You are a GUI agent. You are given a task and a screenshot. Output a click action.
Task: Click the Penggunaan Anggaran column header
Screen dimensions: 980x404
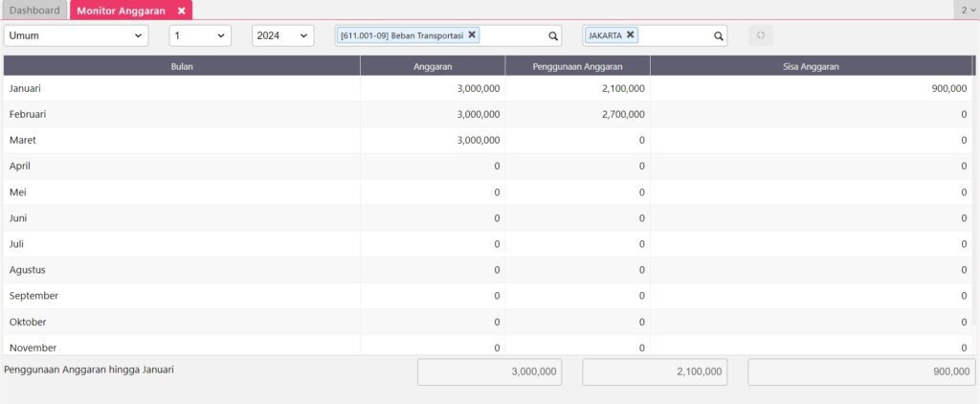pos(578,66)
